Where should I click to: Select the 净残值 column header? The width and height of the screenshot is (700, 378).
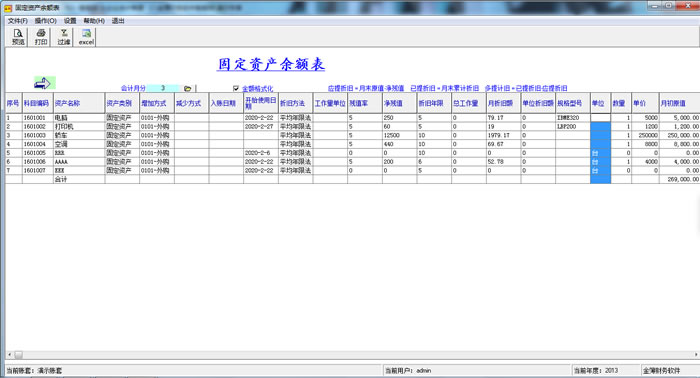point(400,103)
